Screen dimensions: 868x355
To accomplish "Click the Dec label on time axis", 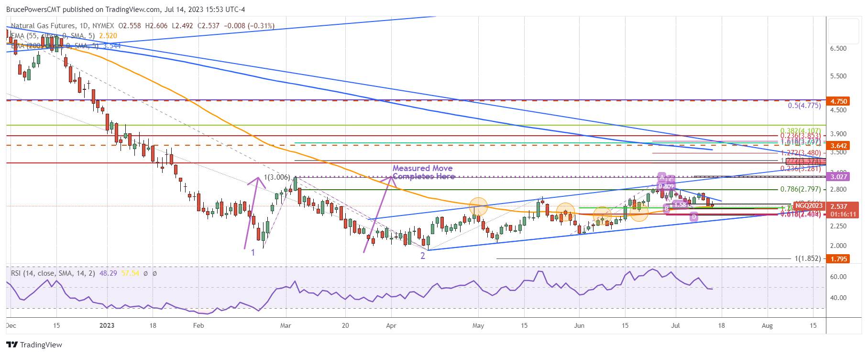I will coord(11,326).
